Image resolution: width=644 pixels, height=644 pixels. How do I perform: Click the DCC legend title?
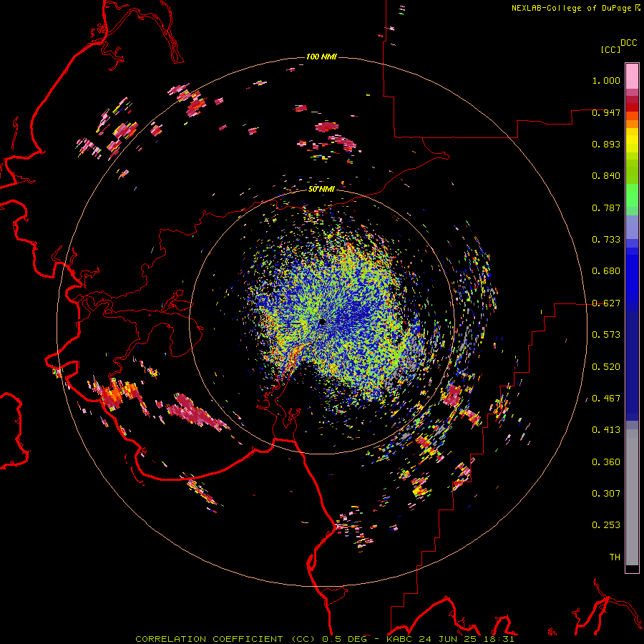click(629, 43)
